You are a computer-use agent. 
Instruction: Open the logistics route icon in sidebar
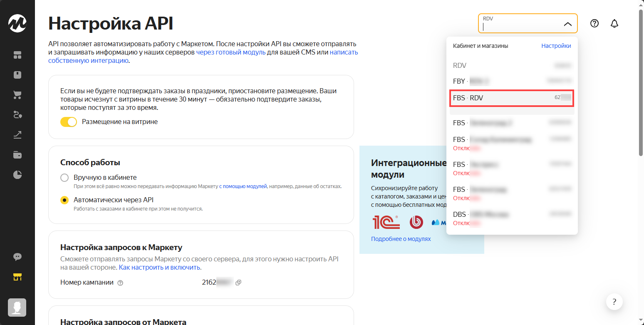(17, 115)
